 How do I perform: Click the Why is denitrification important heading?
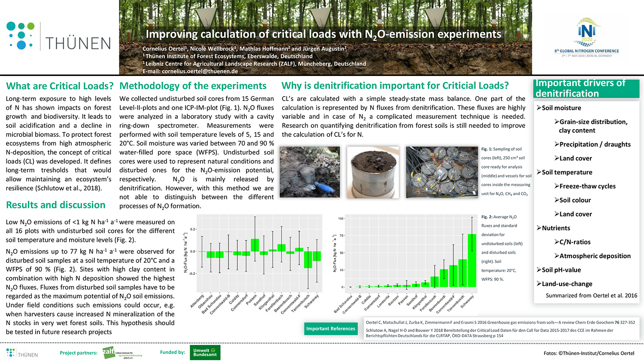[x=395, y=86]
